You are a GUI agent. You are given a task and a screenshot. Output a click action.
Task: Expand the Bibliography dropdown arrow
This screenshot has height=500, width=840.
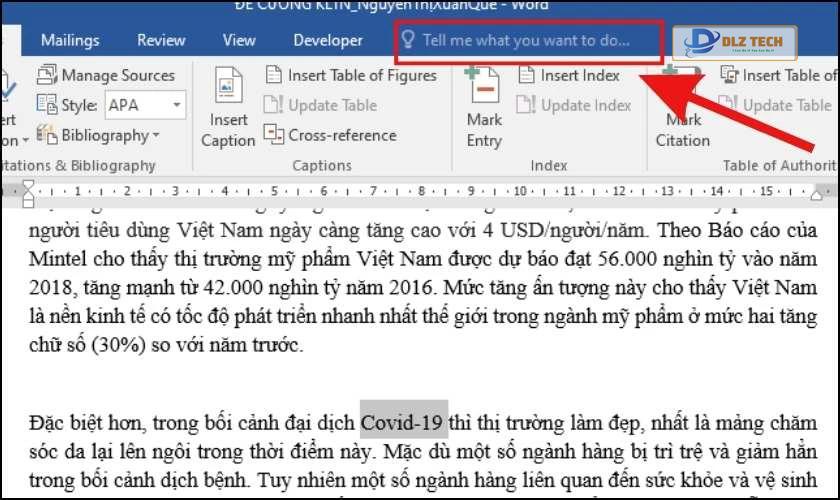pos(156,135)
